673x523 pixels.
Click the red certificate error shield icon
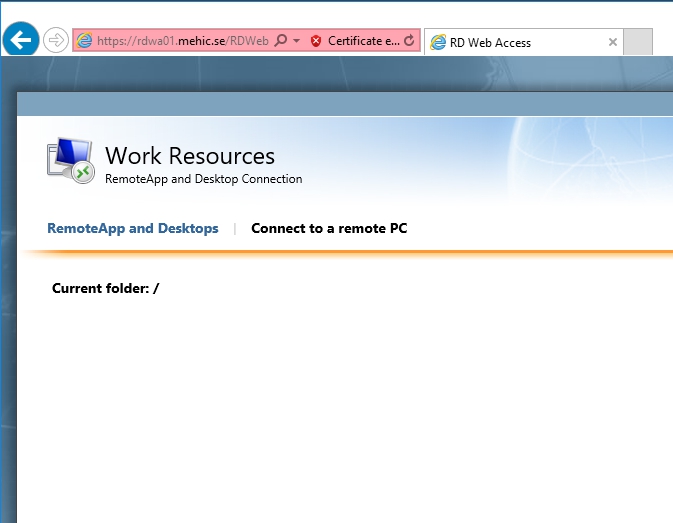click(316, 41)
